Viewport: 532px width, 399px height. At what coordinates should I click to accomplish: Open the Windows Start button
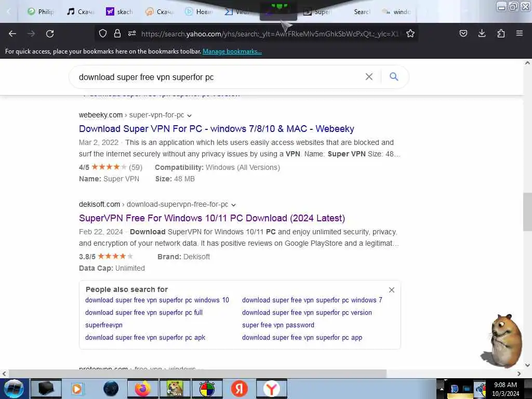coord(14,389)
